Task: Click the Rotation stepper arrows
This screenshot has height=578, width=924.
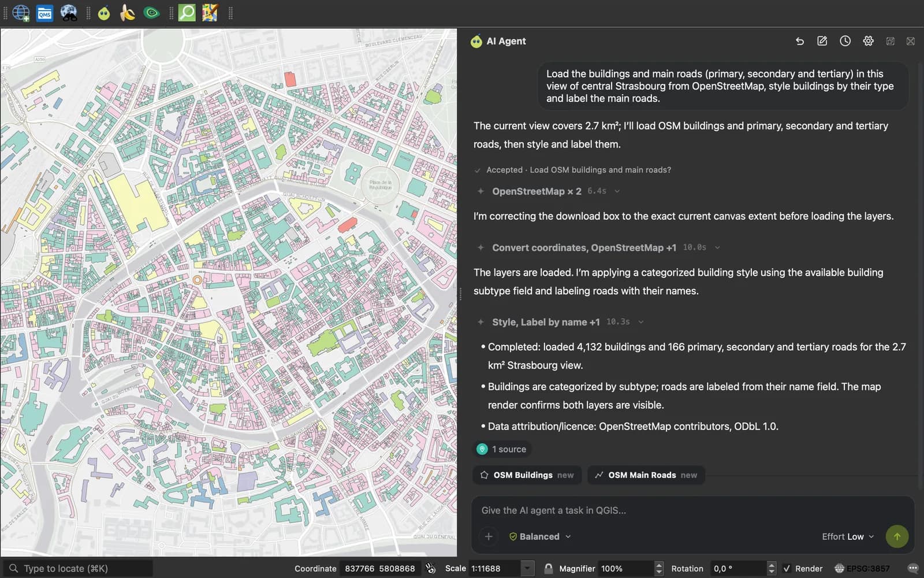Action: coord(772,568)
